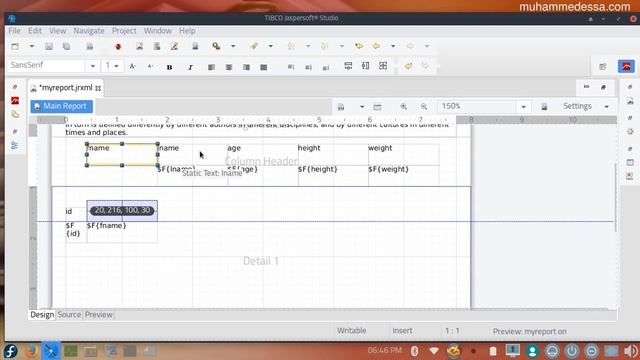Image resolution: width=640 pixels, height=360 pixels.
Task: Click the Fedora start menu icon
Action: coord(11,351)
